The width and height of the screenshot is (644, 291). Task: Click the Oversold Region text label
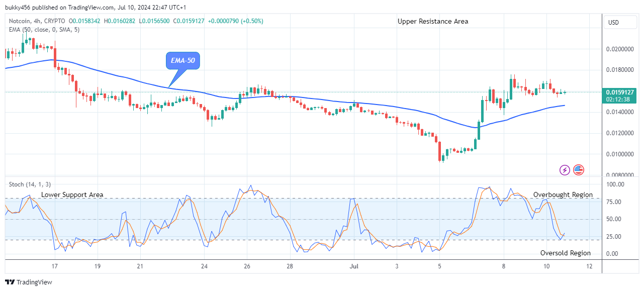click(566, 253)
